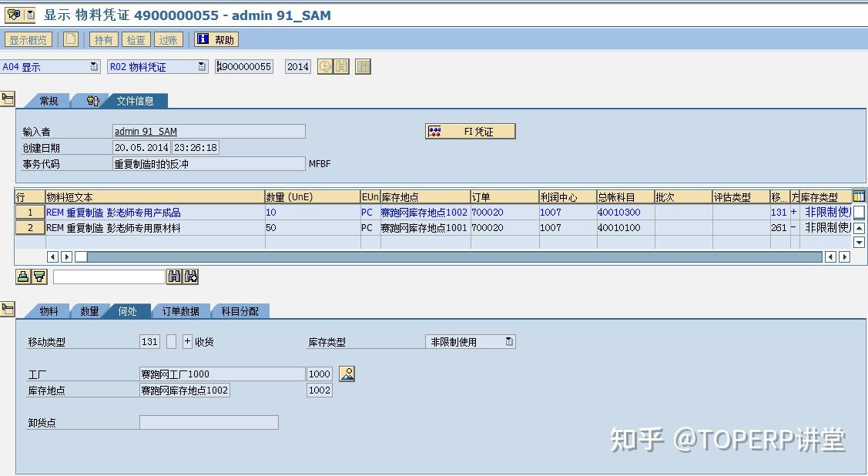This screenshot has width=868, height=476.
Task: Click the address icon beside plant 1000
Action: tap(347, 374)
